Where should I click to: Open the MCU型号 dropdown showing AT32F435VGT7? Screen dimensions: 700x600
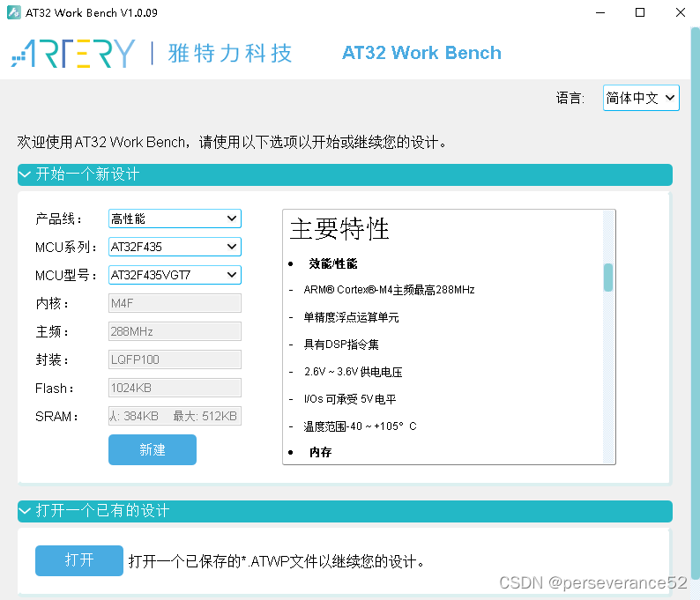pyautogui.click(x=175, y=275)
